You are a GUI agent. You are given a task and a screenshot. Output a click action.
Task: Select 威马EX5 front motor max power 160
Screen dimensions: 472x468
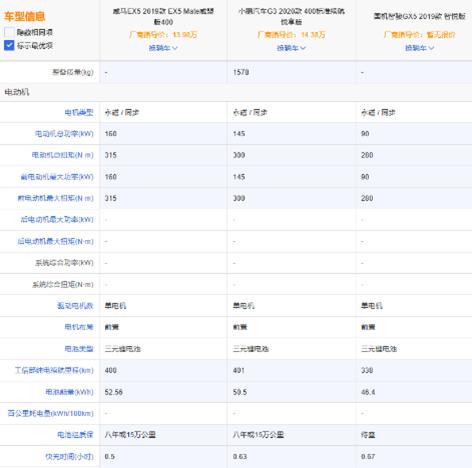point(111,177)
